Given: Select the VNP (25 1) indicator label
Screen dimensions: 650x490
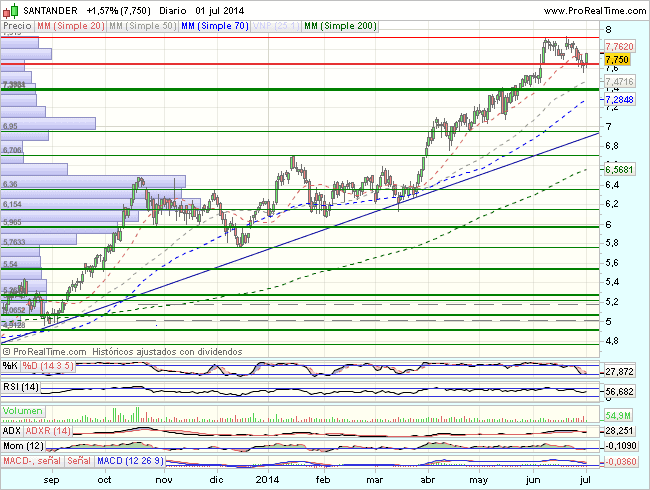Looking at the screenshot, I should point(273,24).
